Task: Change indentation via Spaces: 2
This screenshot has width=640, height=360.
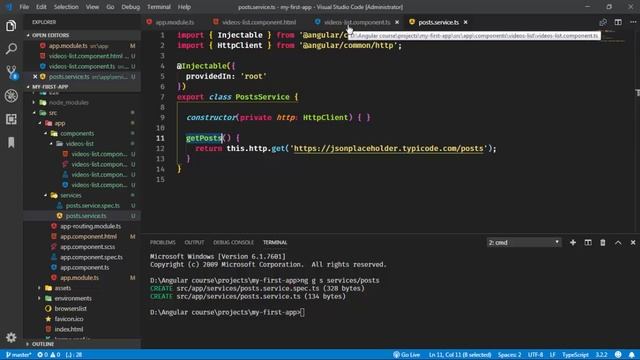Action: coord(509,355)
